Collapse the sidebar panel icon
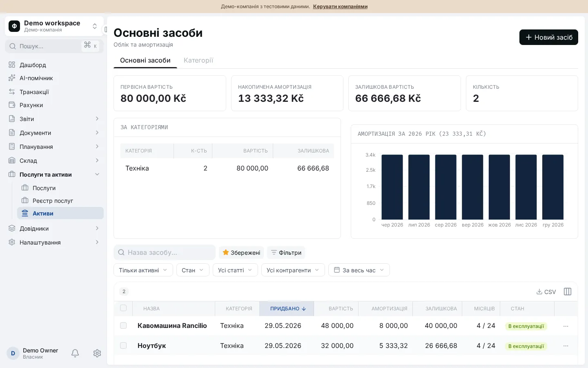The height and width of the screenshot is (368, 588). point(105,29)
